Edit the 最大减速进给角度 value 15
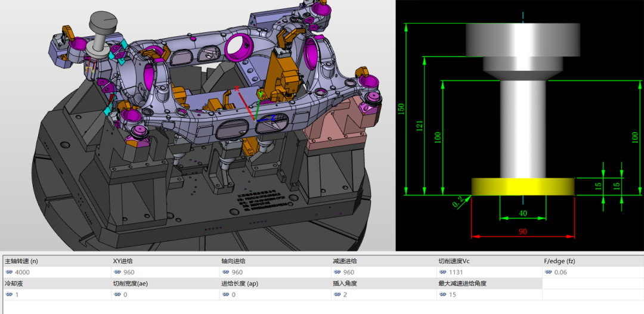This screenshot has height=314, width=644. 454,294
